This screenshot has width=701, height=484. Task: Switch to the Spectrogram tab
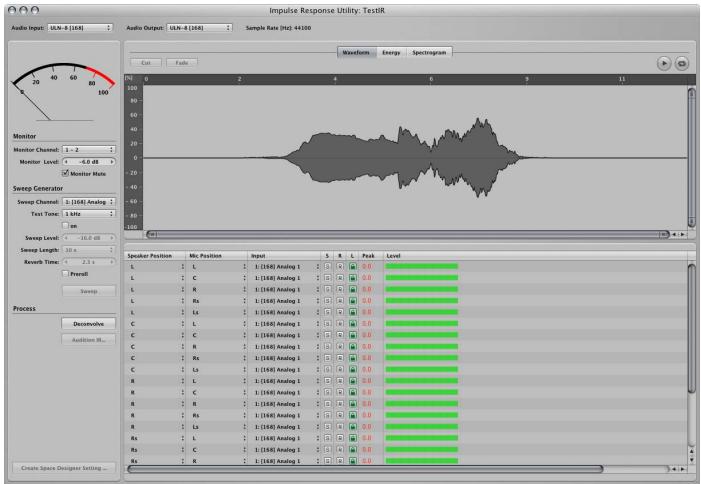429,53
